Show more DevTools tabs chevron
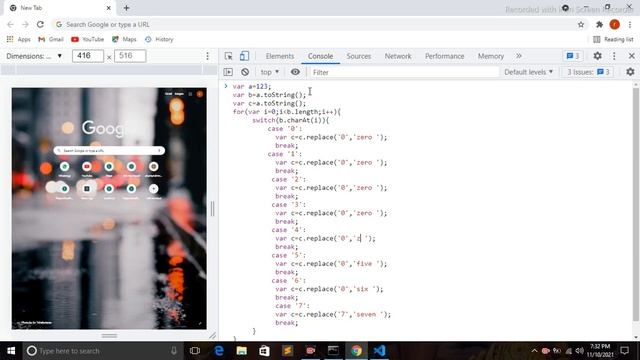Viewport: 640px width, 360px height. [x=519, y=56]
